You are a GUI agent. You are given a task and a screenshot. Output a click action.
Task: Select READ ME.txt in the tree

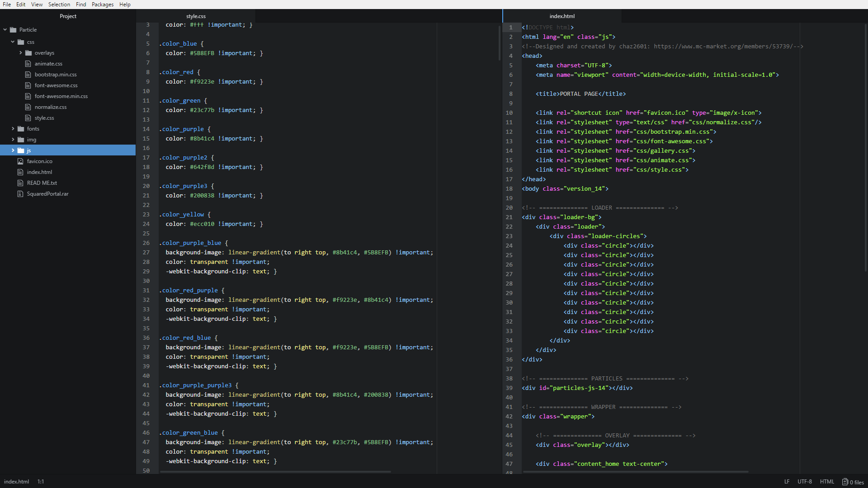point(42,183)
